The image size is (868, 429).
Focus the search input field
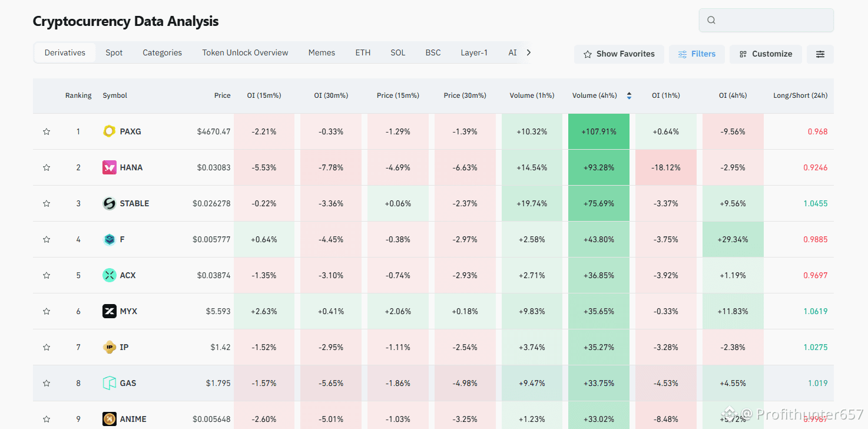tap(773, 20)
